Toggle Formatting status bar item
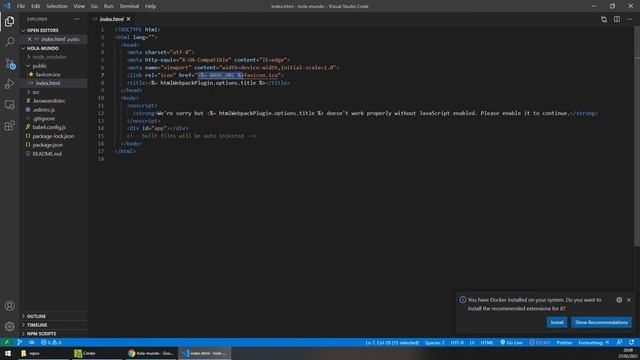 (593, 342)
